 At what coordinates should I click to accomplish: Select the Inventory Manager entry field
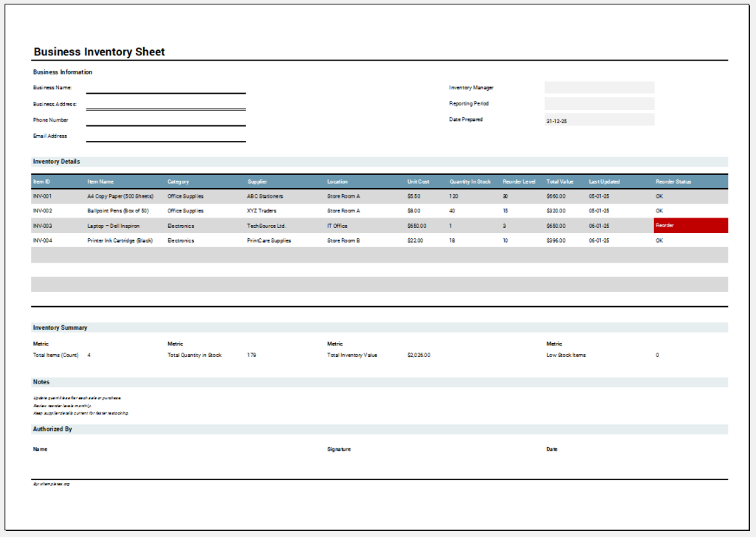(599, 86)
